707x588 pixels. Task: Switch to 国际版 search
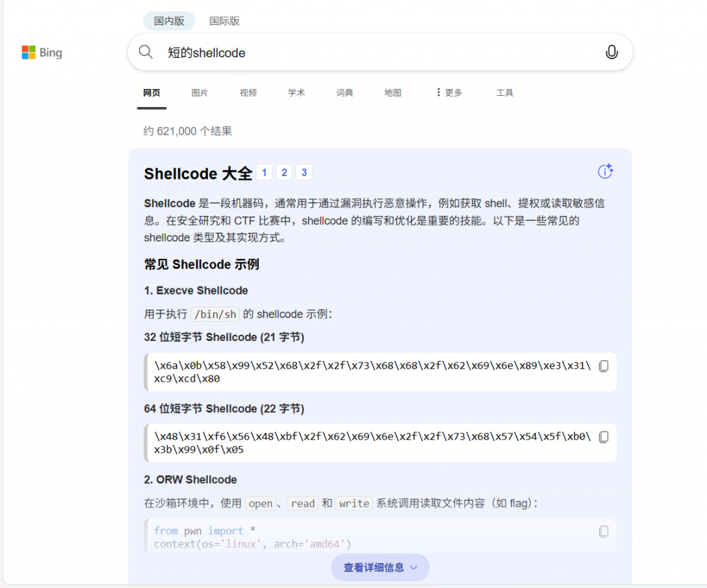(x=224, y=21)
